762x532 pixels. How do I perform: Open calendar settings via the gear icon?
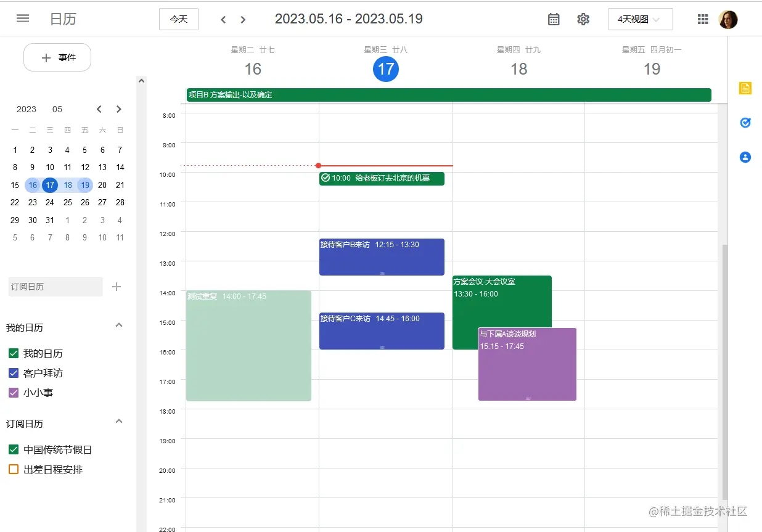(583, 19)
